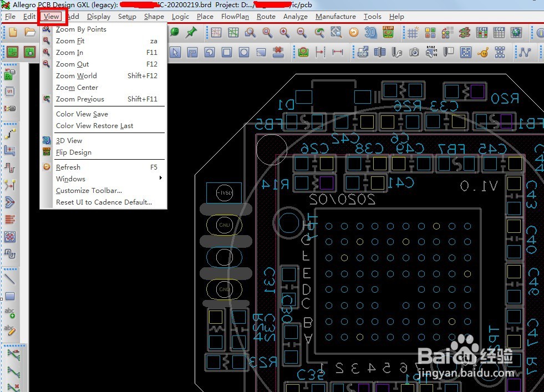Open the Tools menu
The width and height of the screenshot is (544, 392).
pos(372,16)
